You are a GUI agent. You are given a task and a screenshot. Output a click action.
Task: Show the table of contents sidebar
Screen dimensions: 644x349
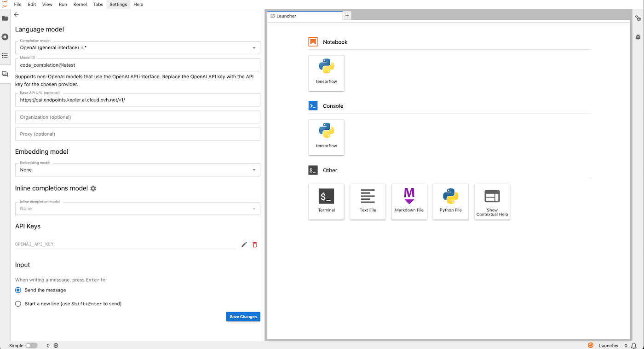point(5,56)
